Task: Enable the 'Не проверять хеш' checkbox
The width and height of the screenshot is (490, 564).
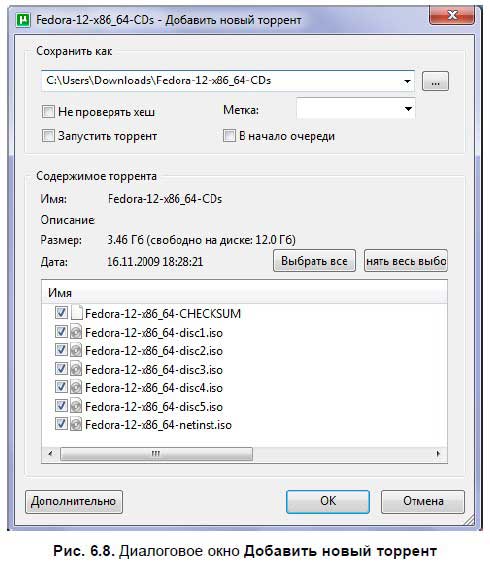Action: [48, 112]
